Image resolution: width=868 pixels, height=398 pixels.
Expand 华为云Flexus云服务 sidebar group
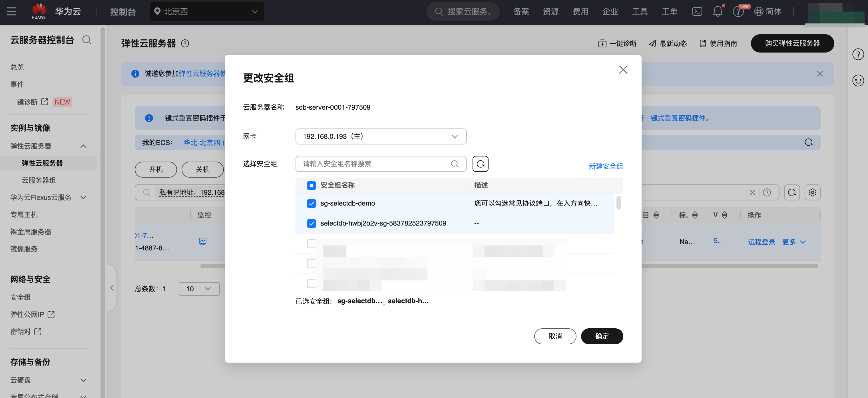point(83,198)
